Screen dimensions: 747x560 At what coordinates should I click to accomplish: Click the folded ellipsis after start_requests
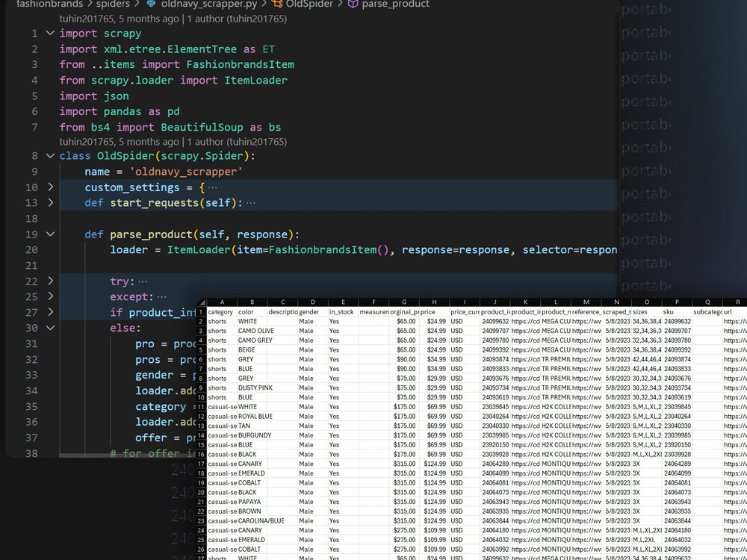pyautogui.click(x=250, y=203)
